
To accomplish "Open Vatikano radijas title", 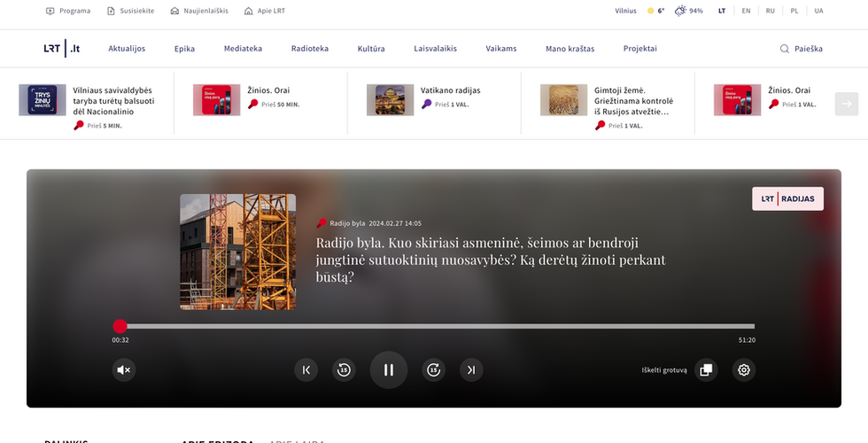I will click(x=451, y=90).
